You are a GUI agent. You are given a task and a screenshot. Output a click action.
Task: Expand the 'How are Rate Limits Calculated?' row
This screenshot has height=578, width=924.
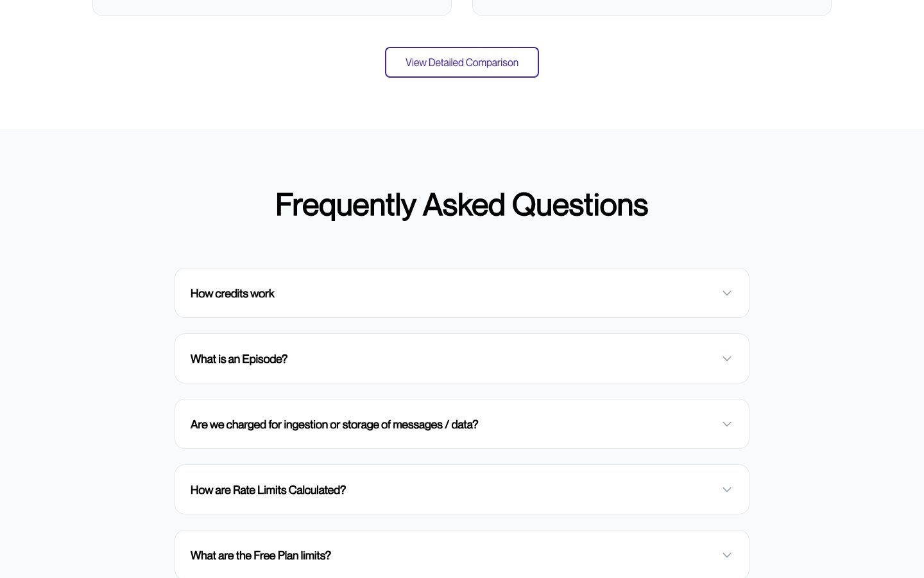point(462,489)
